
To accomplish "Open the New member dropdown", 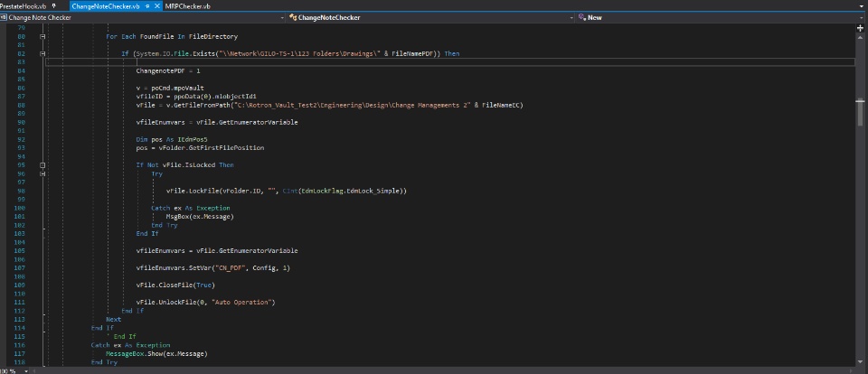I will (x=860, y=17).
